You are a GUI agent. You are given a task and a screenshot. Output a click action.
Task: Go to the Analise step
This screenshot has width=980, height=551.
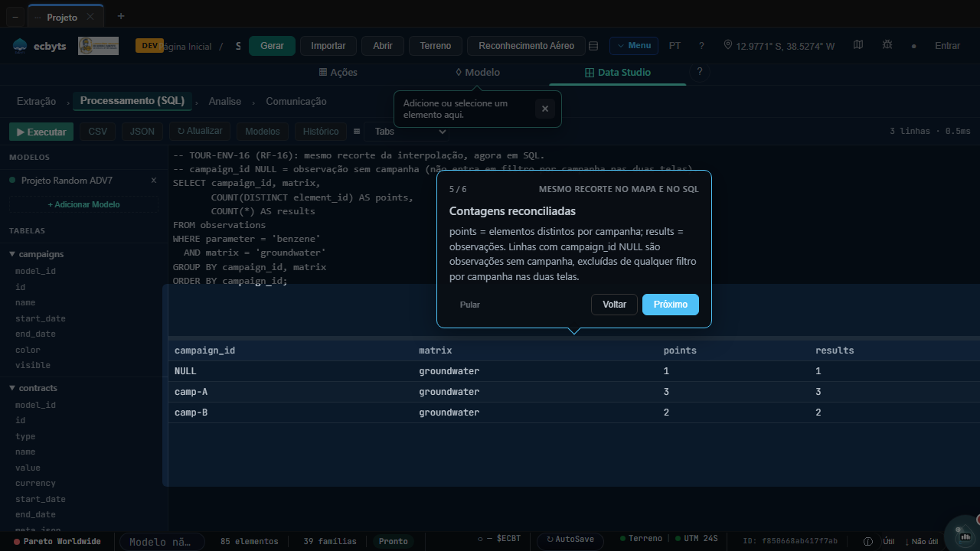(x=225, y=102)
